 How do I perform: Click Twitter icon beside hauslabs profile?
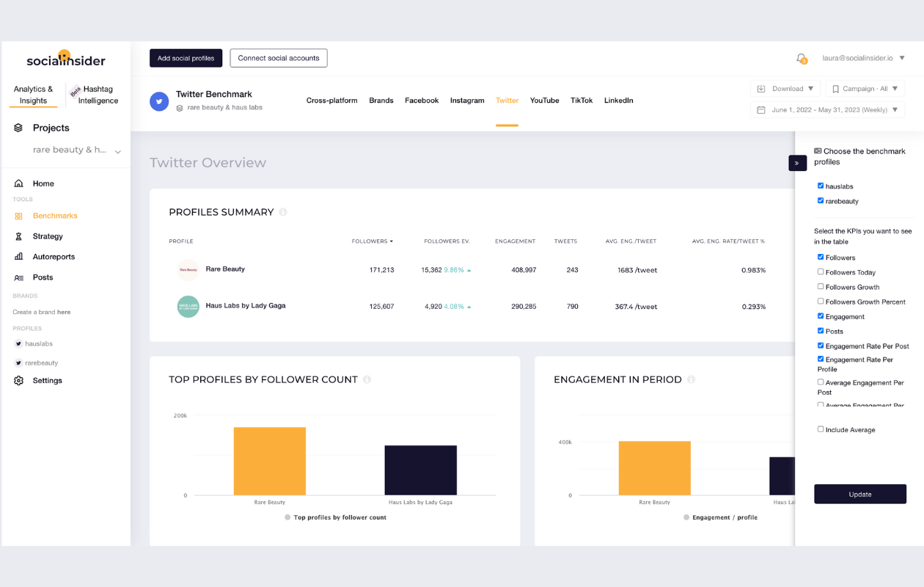18,343
